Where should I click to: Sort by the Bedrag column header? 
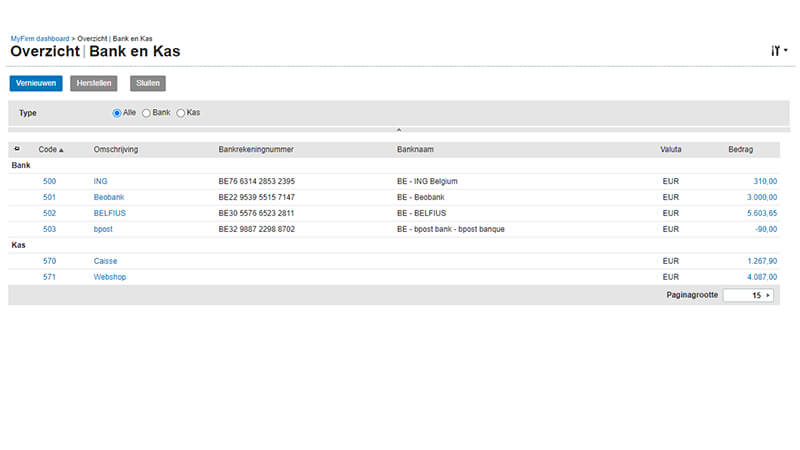740,149
